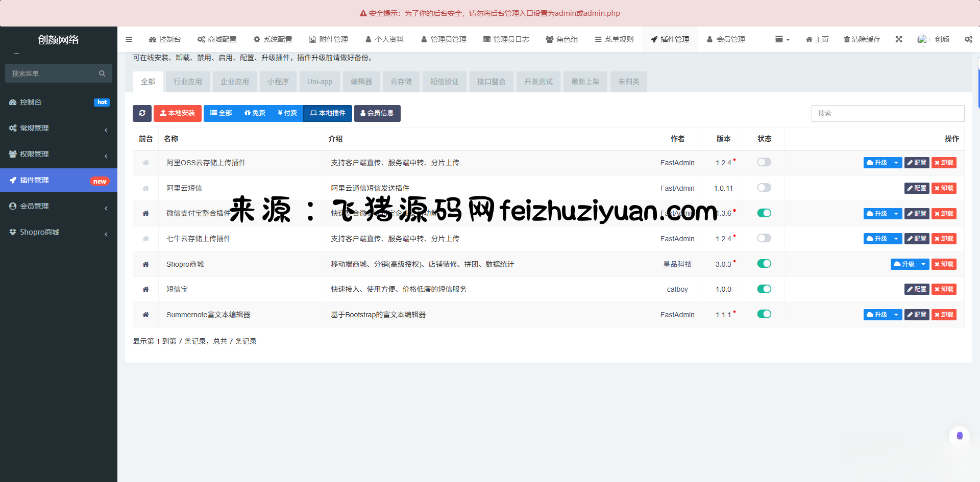Disable the Shopro商城 plugin toggle
Viewport: 980px width, 482px height.
click(x=764, y=264)
